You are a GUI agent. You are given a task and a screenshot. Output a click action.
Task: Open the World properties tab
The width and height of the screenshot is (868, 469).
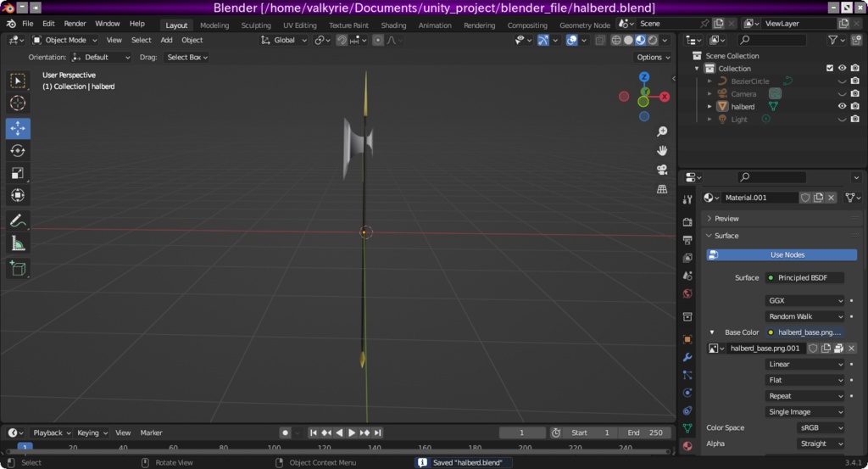click(687, 293)
